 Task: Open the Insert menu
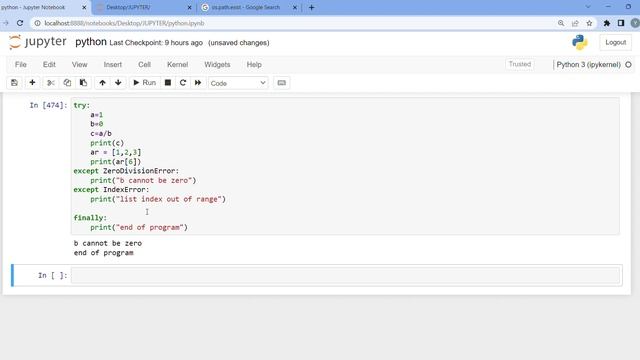coord(113,64)
